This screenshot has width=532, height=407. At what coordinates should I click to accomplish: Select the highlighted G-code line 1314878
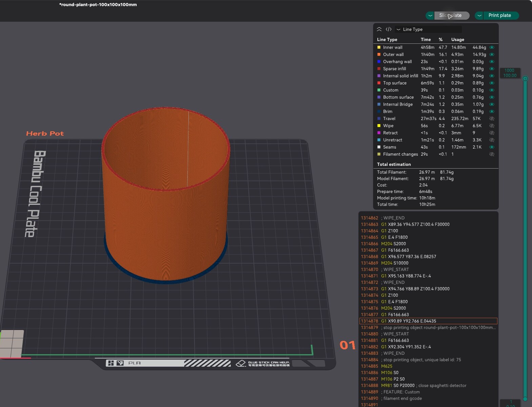coord(428,321)
